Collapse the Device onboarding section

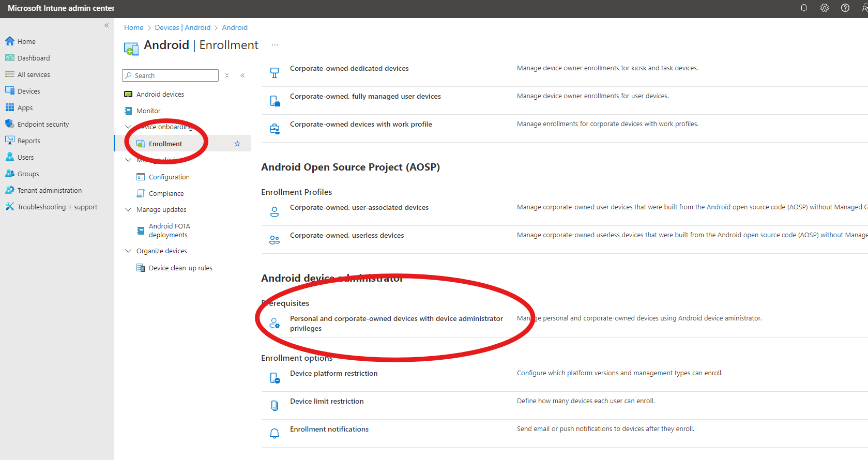coord(128,127)
